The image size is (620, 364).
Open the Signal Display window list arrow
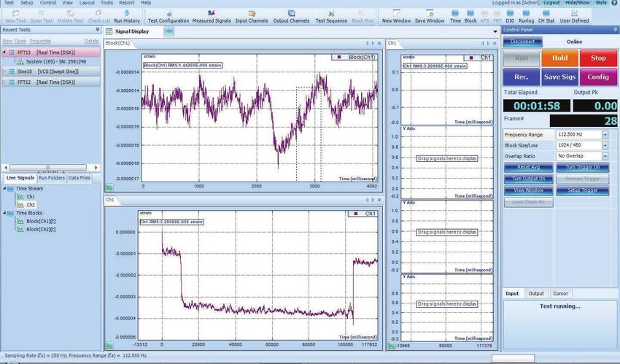[495, 31]
